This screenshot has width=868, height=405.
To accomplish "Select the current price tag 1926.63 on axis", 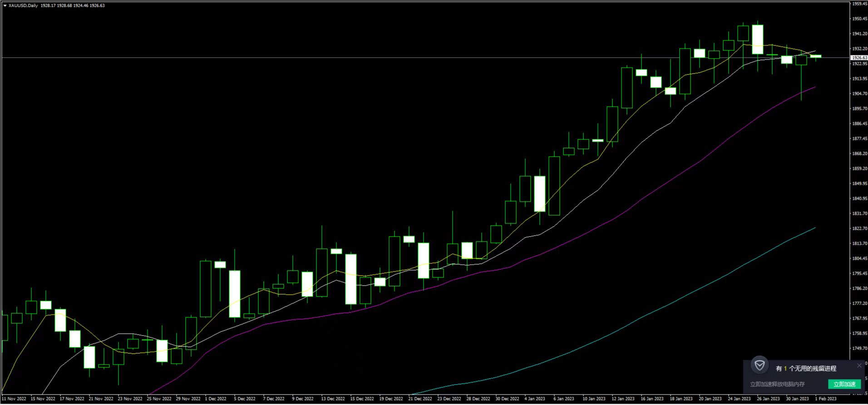I will coord(858,58).
